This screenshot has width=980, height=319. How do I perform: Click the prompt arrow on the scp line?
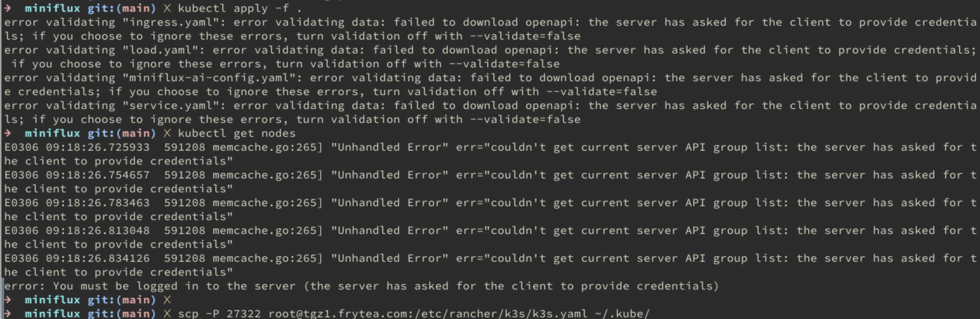pyautogui.click(x=8, y=314)
